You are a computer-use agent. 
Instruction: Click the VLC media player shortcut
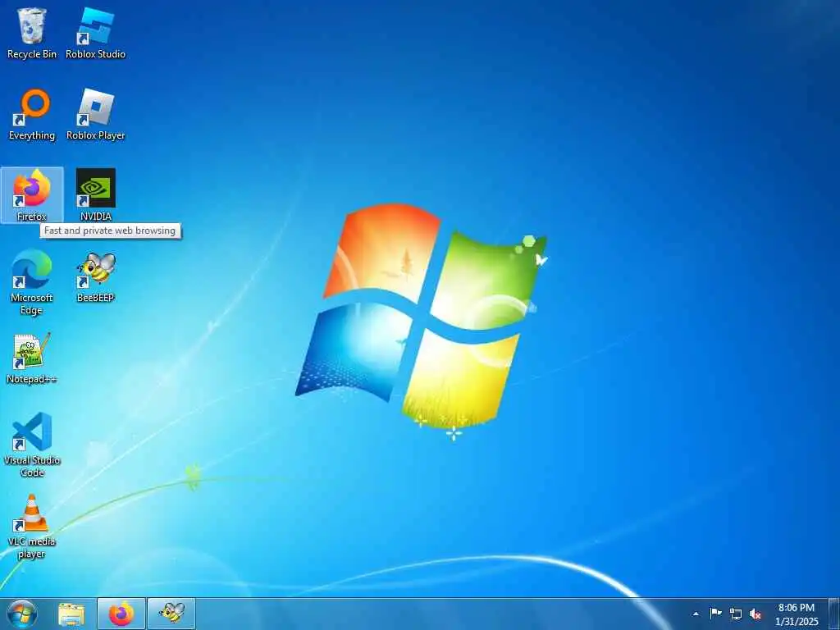point(32,527)
